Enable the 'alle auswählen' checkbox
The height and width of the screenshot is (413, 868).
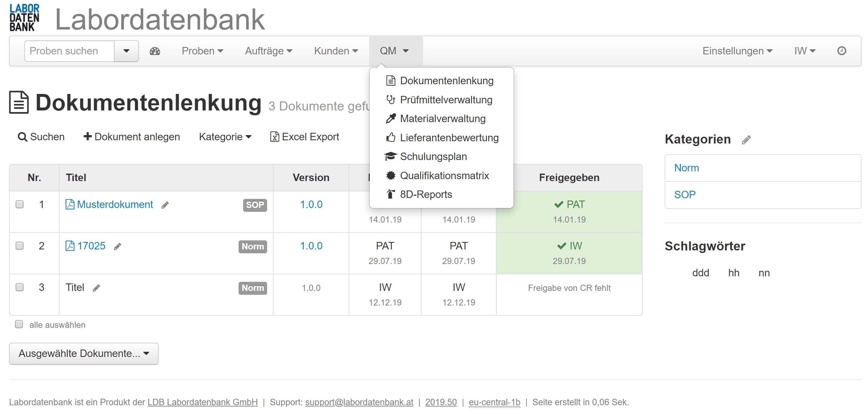(x=19, y=324)
